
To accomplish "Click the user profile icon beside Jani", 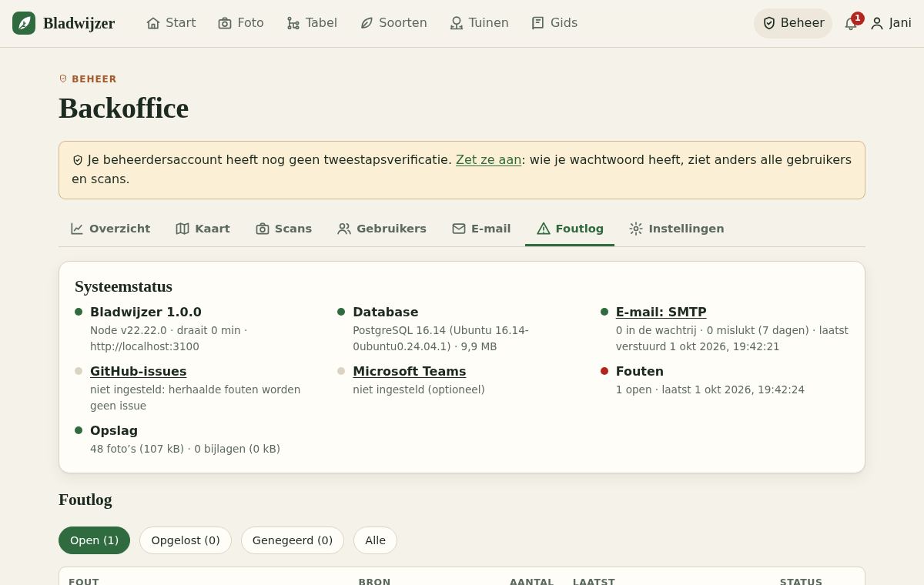I will (x=877, y=23).
